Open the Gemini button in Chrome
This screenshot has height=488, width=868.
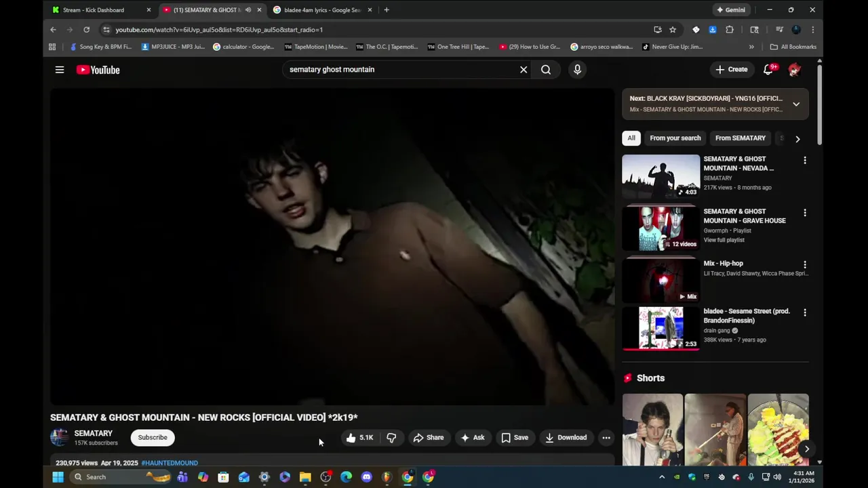pyautogui.click(x=731, y=10)
